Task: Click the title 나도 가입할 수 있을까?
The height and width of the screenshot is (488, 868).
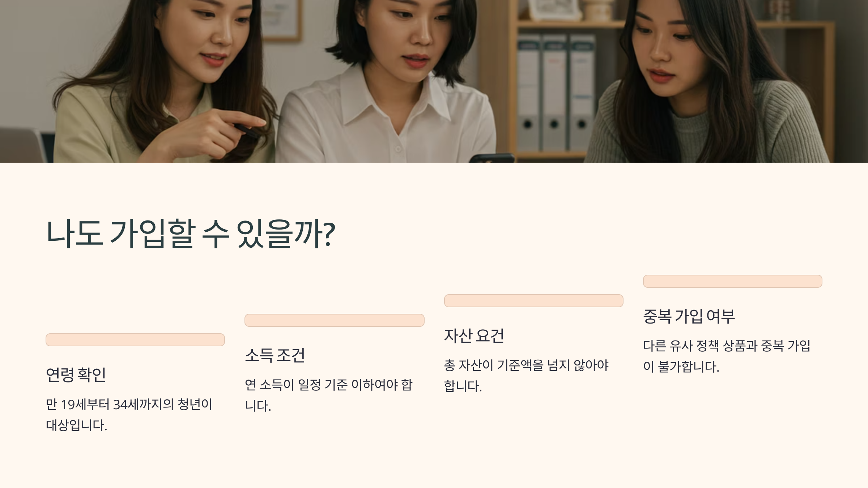Action: pos(191,234)
